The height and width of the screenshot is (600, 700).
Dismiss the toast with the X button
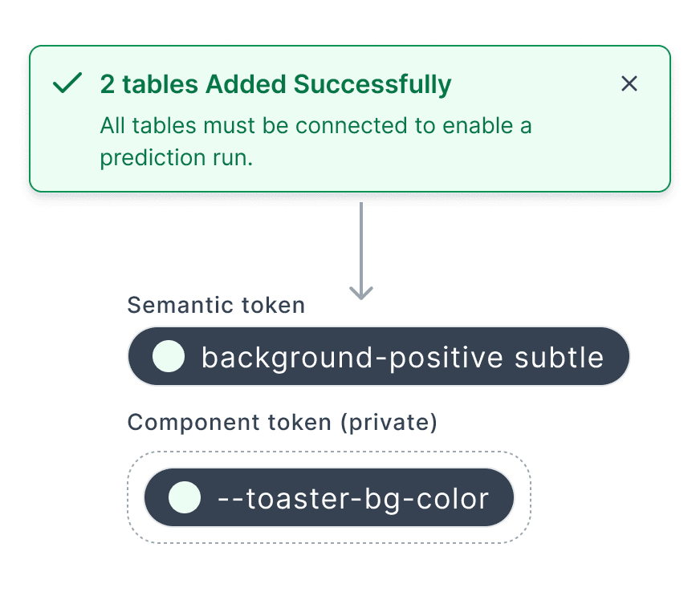pos(629,83)
